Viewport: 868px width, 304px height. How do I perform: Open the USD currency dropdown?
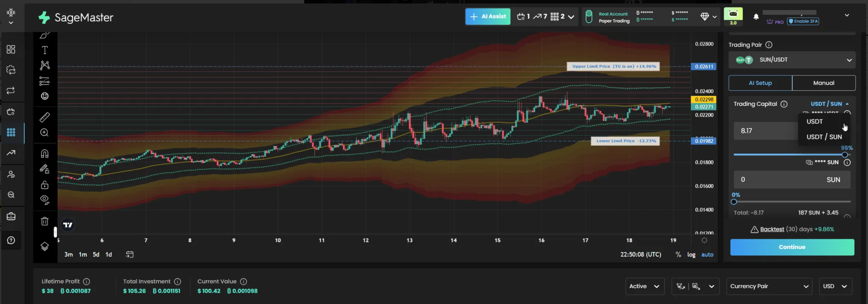point(835,286)
